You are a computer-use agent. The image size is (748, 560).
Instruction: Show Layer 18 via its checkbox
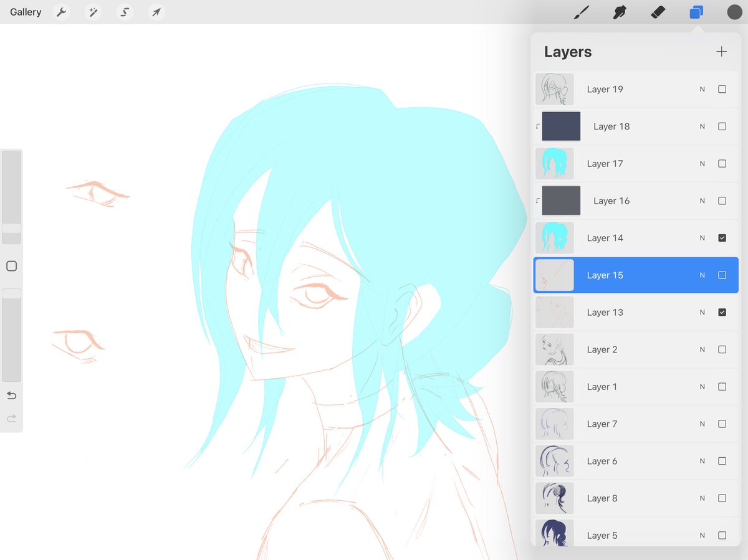pyautogui.click(x=722, y=126)
